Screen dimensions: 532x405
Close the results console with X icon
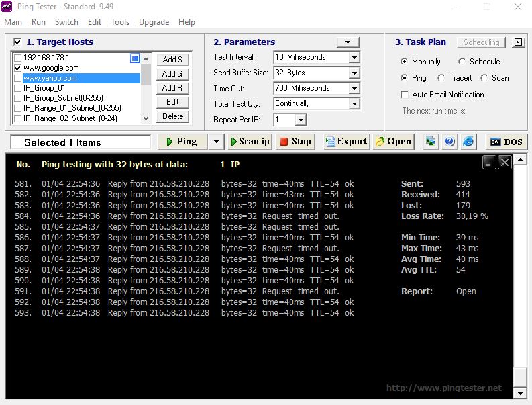tap(504, 163)
